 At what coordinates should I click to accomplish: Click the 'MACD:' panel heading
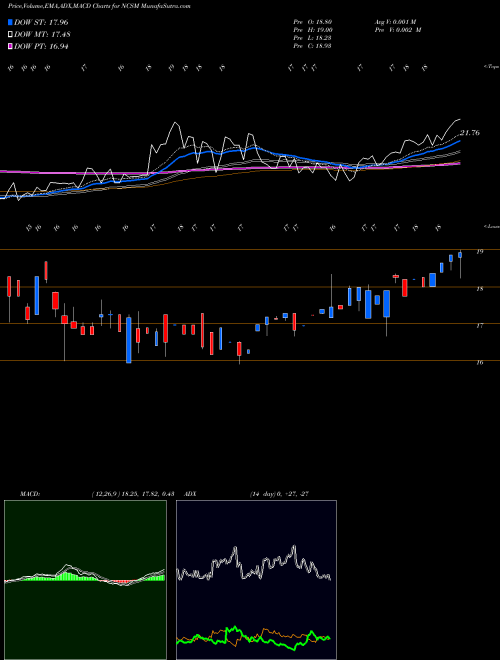(29, 494)
